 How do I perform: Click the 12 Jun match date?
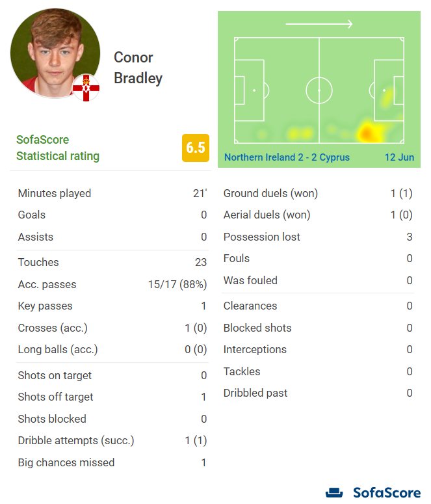pyautogui.click(x=399, y=157)
